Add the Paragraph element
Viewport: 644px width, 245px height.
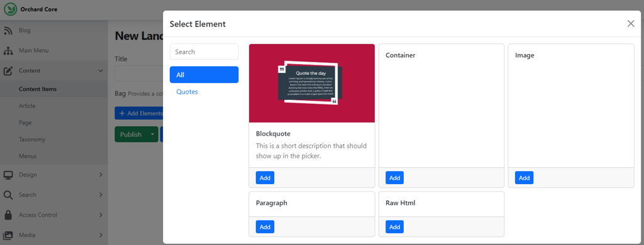(x=265, y=227)
